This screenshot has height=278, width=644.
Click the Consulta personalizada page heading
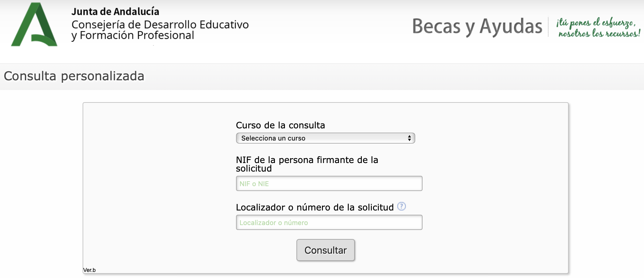74,76
